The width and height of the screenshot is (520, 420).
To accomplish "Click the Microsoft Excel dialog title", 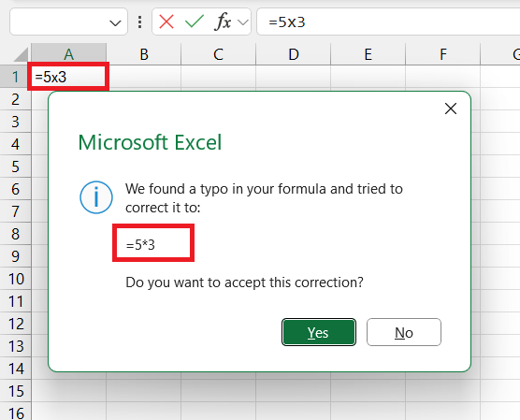I will [x=150, y=142].
